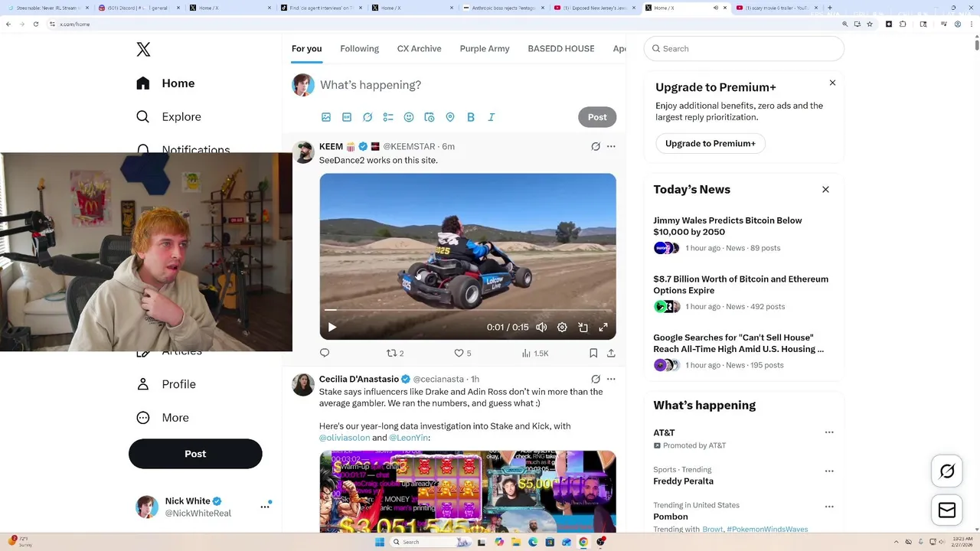Bookmark the KEEMSTAR post
Screen dimensions: 980x551
[x=593, y=353]
